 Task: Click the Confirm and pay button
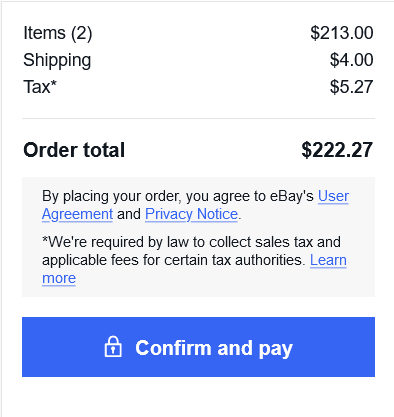(x=198, y=347)
